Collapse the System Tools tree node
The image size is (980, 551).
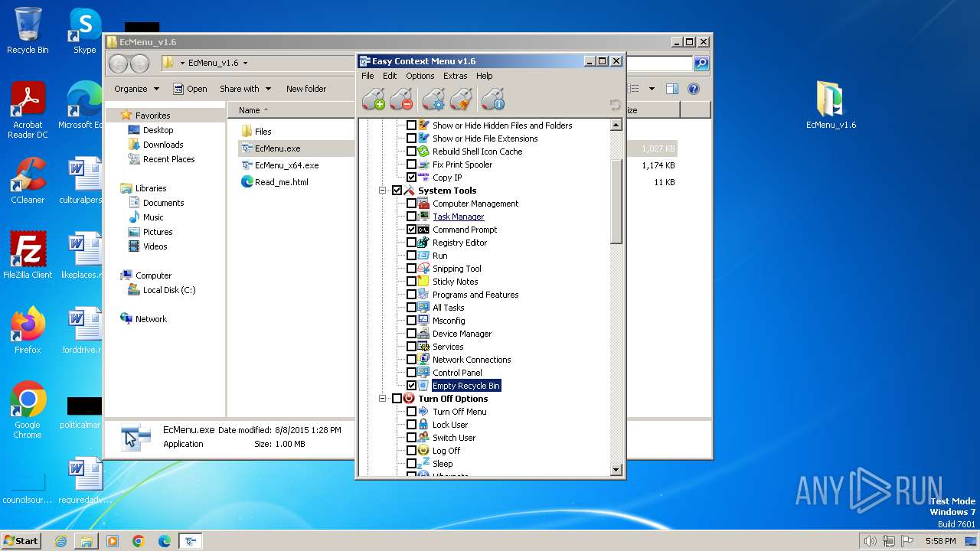[383, 191]
